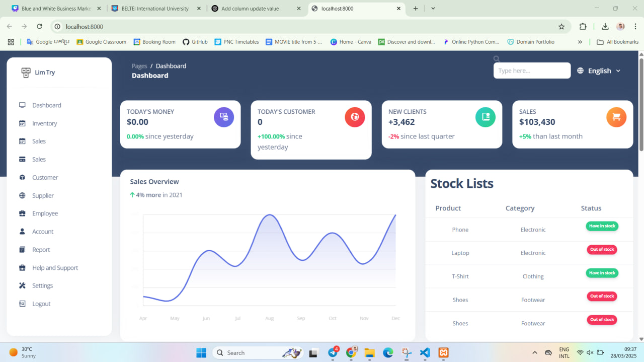Viewport: 644px width, 362px height.
Task: Click the Employee briefcase icon
Action: pos(22,213)
